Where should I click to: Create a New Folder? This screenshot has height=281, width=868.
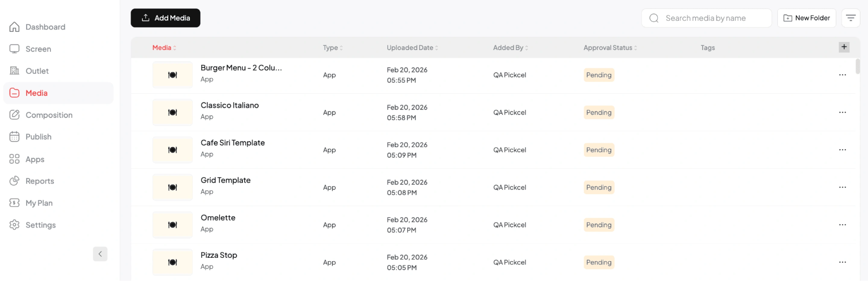point(806,18)
